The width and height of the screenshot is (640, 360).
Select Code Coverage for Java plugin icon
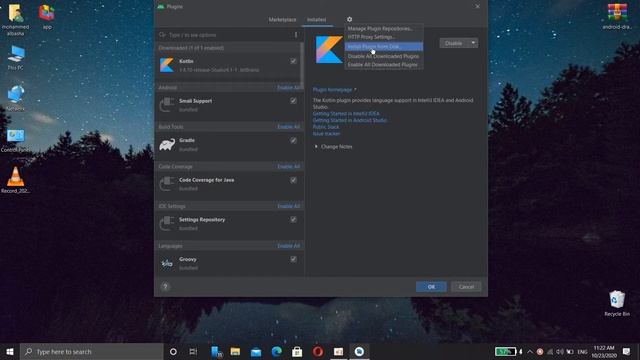tap(167, 184)
